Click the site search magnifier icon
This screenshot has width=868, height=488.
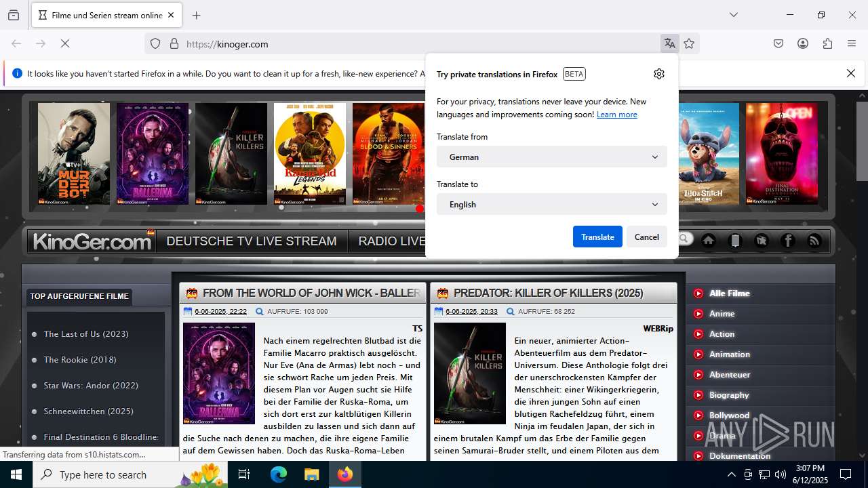pyautogui.click(x=684, y=239)
